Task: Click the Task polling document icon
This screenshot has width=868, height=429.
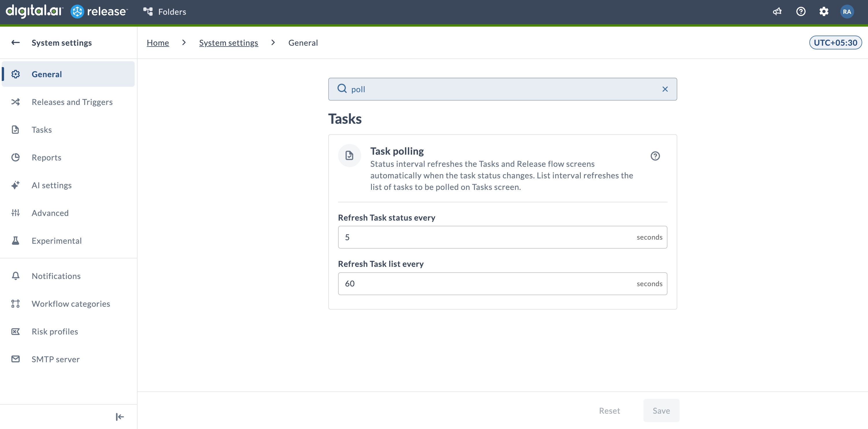Action: (349, 155)
